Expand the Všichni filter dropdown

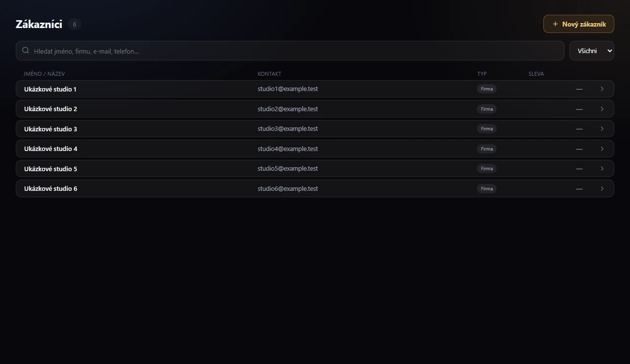point(592,51)
